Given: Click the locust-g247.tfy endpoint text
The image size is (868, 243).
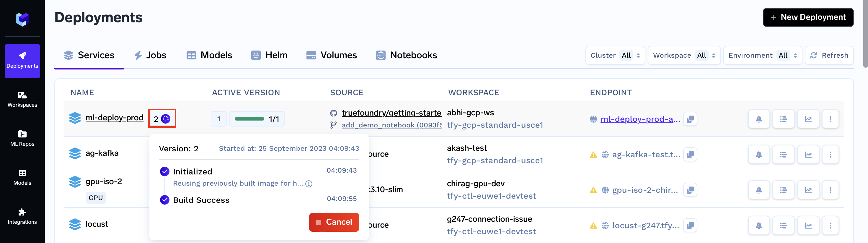Looking at the screenshot, I should [x=646, y=226].
